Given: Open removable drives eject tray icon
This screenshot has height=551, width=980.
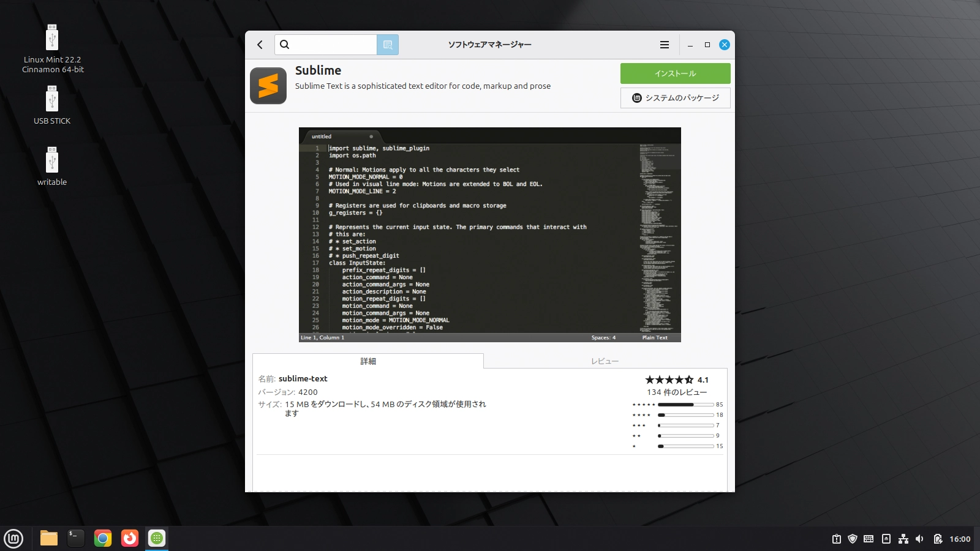Looking at the screenshot, I should click(886, 539).
